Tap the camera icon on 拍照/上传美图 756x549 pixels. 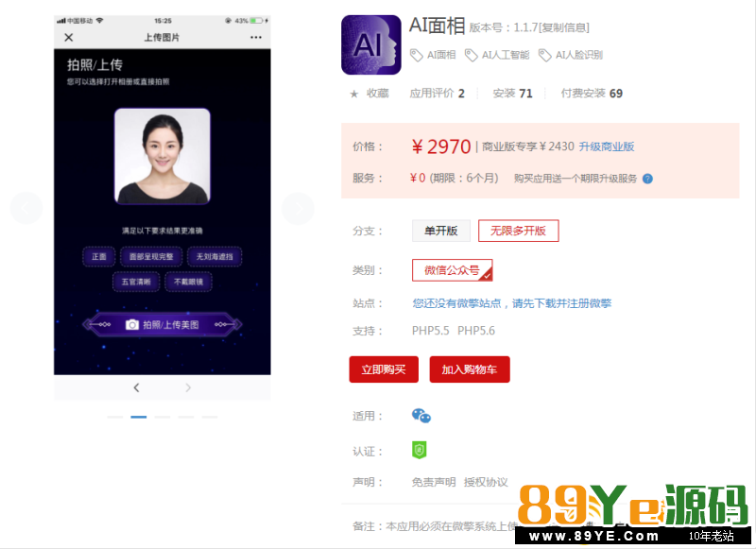(x=132, y=324)
